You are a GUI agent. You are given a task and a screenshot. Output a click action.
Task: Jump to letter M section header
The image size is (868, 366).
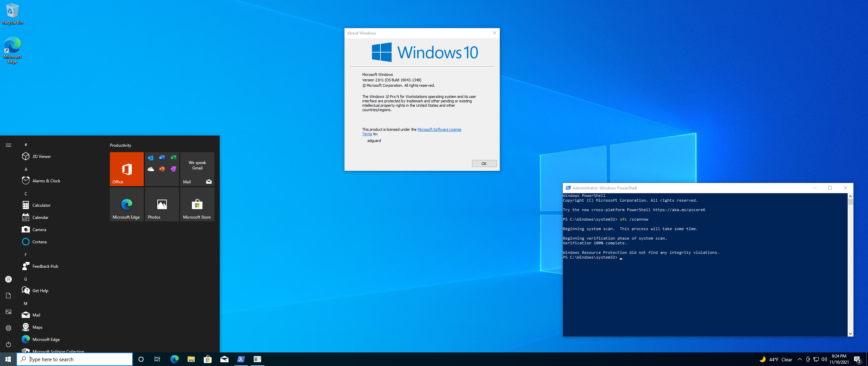coord(26,303)
